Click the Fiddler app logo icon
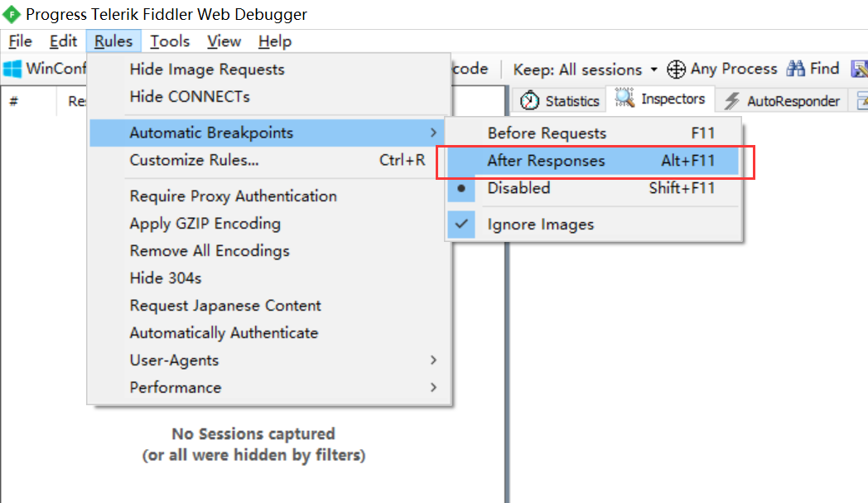The image size is (868, 503). tap(12, 14)
